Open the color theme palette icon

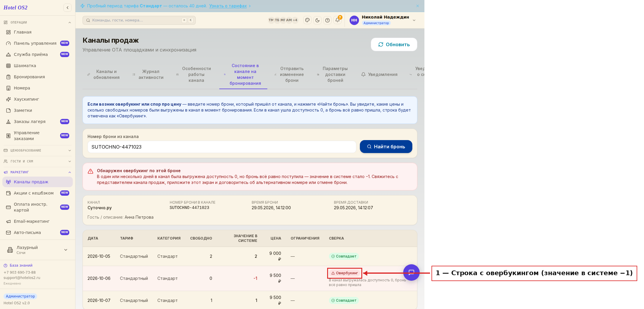pos(307,20)
